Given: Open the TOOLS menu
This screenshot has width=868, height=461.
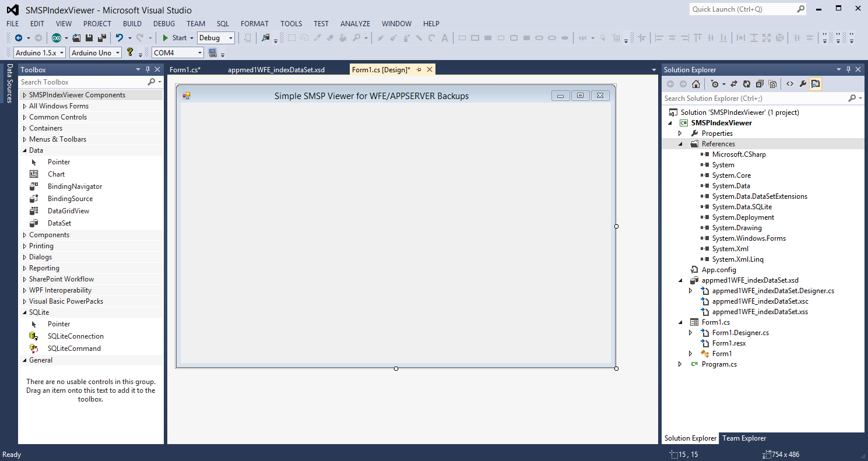Looking at the screenshot, I should coord(291,24).
